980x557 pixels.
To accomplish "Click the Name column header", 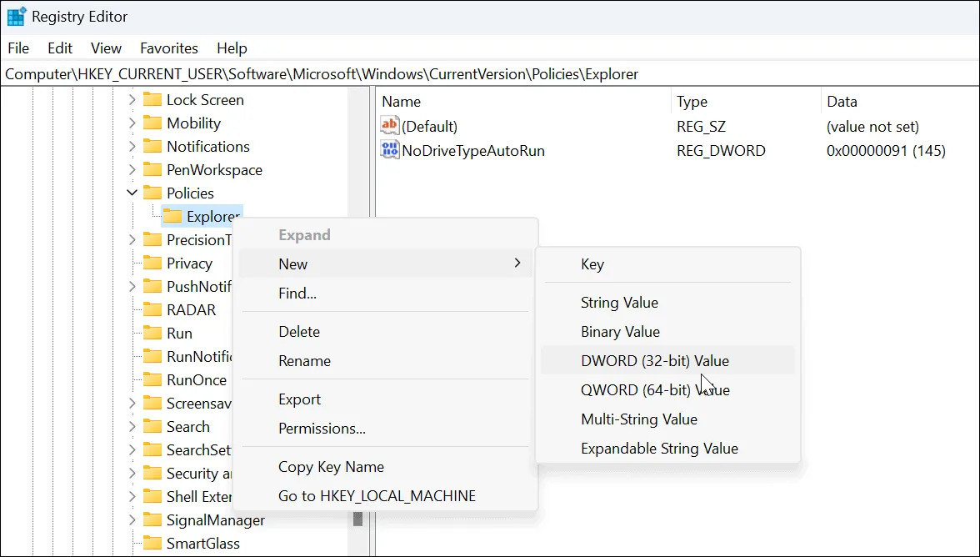I will (x=523, y=101).
